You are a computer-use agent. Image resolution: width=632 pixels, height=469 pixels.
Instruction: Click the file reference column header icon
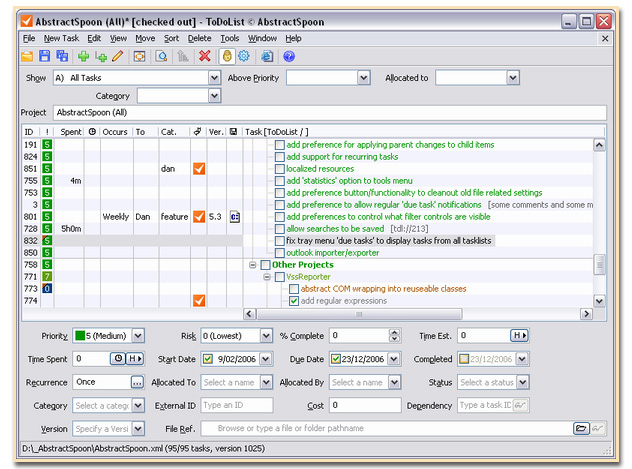(233, 132)
